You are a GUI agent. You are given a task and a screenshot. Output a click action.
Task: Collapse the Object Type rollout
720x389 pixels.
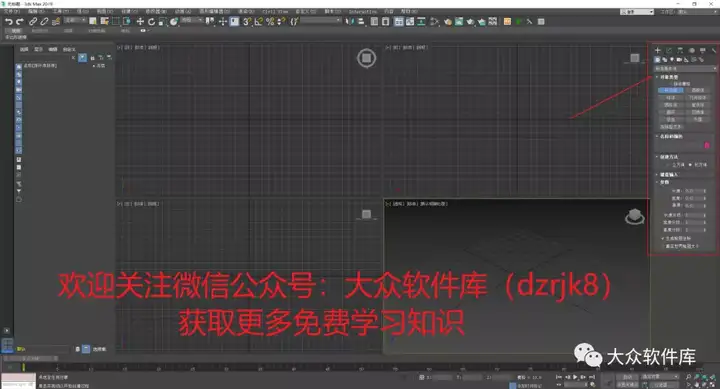668,77
